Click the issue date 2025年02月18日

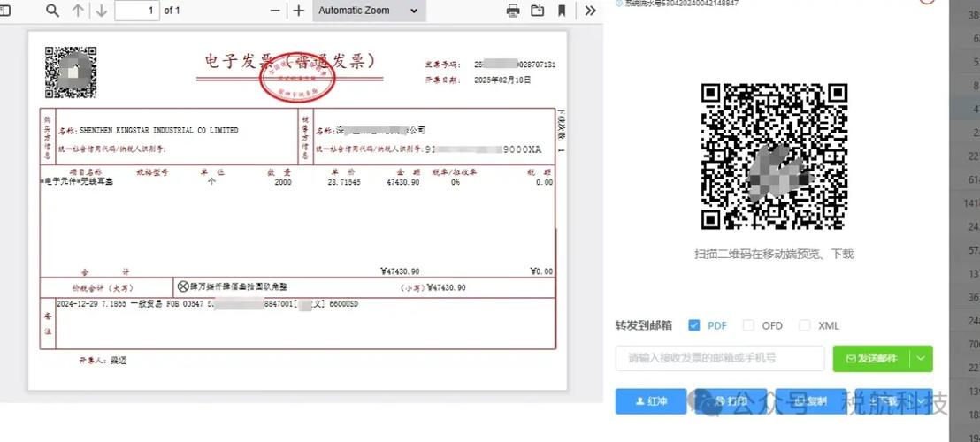[x=502, y=80]
